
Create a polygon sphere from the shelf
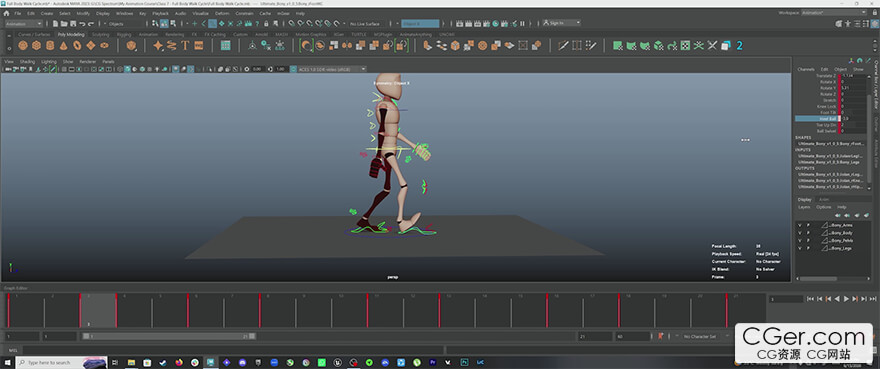click(x=22, y=45)
